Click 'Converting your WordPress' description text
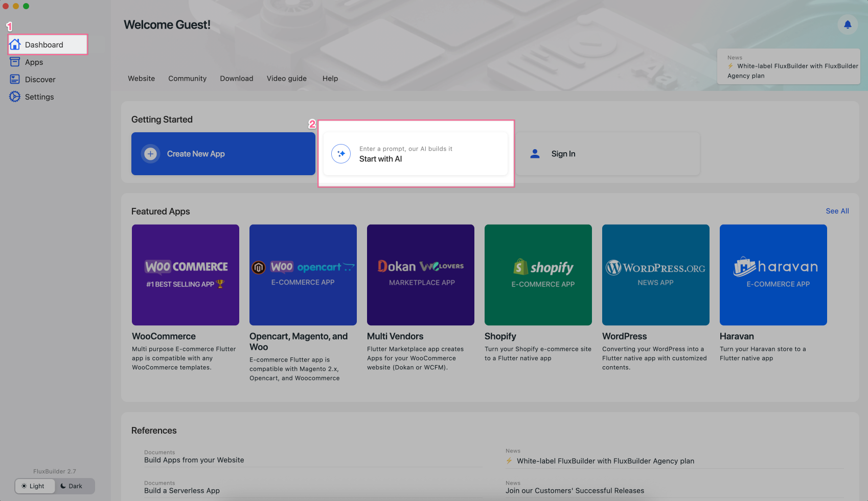The height and width of the screenshot is (501, 868). tap(654, 359)
